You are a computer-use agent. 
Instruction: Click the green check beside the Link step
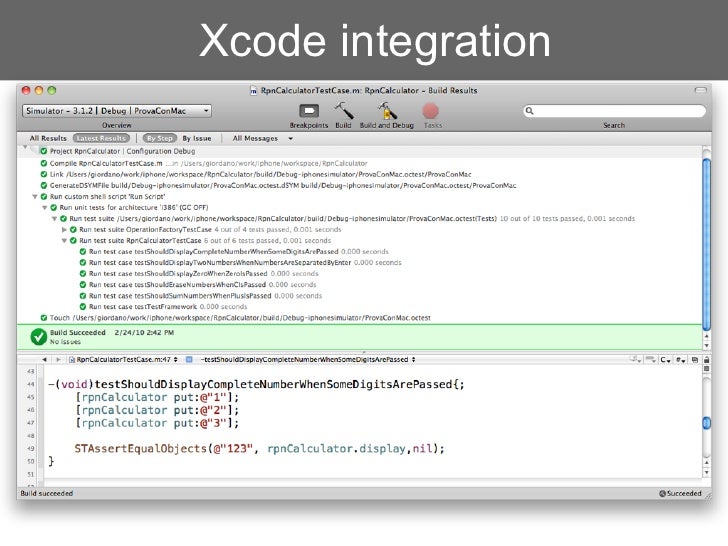coord(44,174)
